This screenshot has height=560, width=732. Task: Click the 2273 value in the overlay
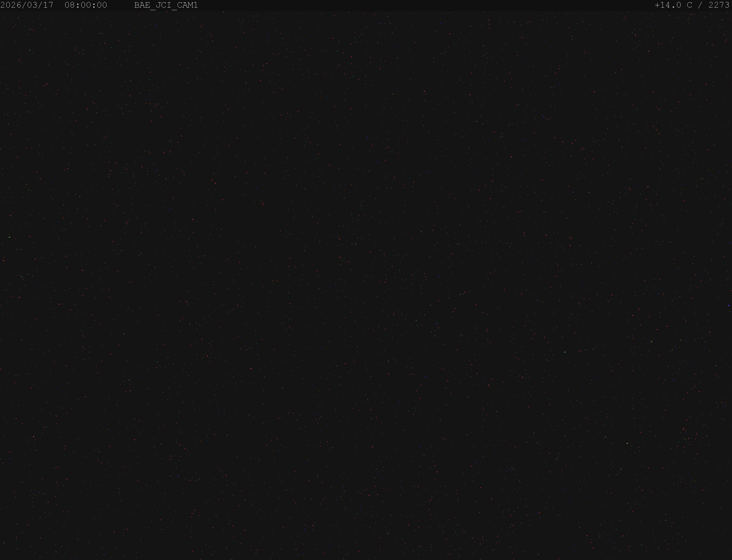tap(719, 5)
